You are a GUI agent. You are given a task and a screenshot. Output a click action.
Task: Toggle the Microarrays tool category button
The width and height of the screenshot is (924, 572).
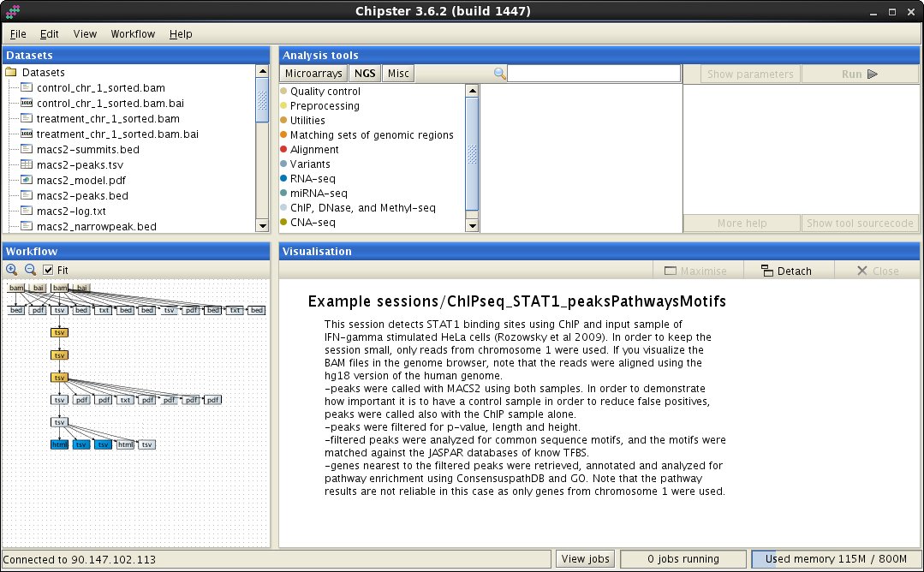point(314,74)
